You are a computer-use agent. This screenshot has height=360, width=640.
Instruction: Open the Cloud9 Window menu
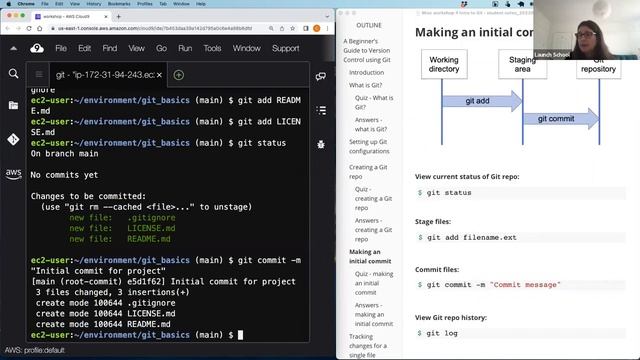tap(247, 48)
